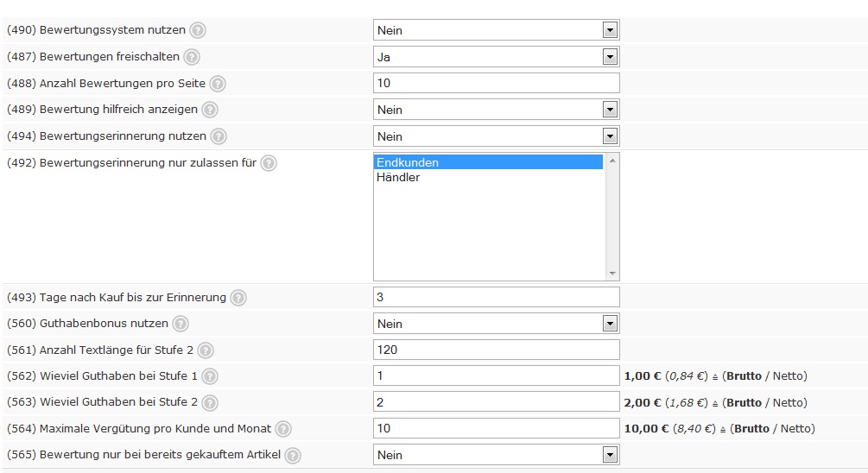Open help for Wieviel Guthaben bei Stufe 1

tap(210, 376)
